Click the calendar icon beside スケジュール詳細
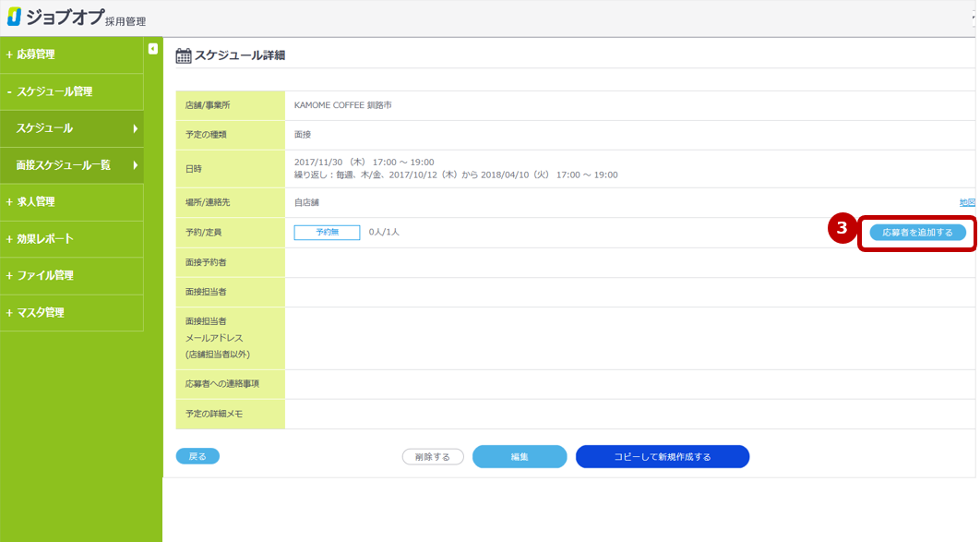The height and width of the screenshot is (542, 980). [x=184, y=55]
